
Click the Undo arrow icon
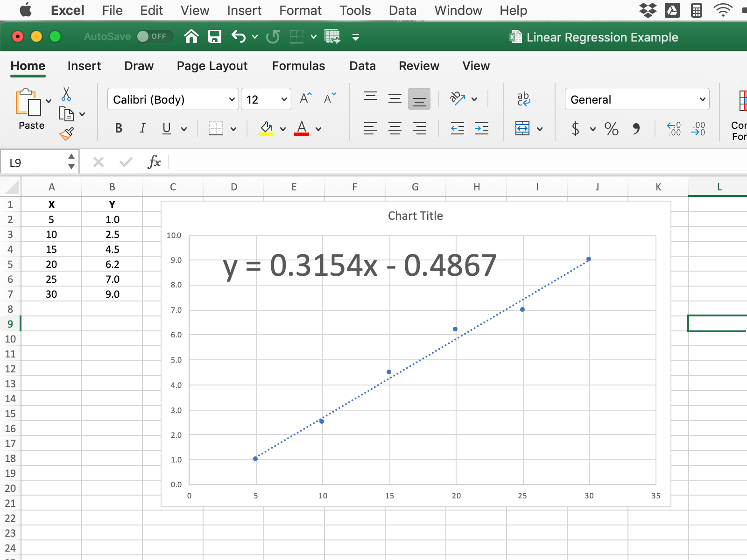pyautogui.click(x=239, y=36)
